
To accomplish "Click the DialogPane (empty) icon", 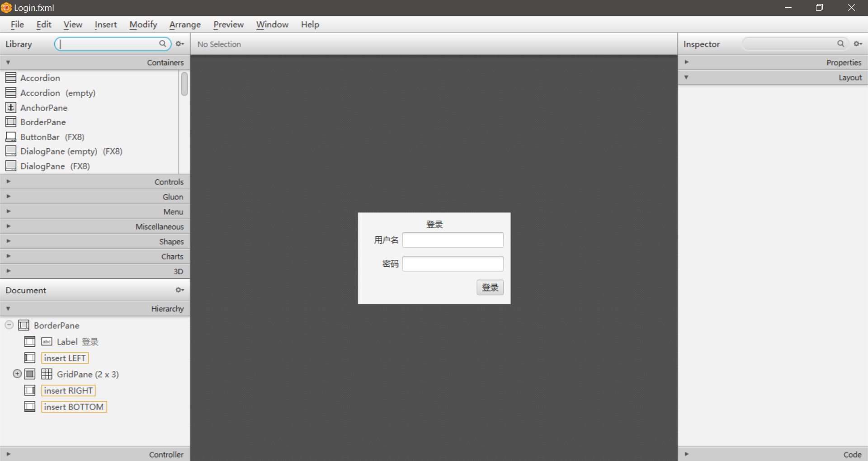I will tap(11, 151).
